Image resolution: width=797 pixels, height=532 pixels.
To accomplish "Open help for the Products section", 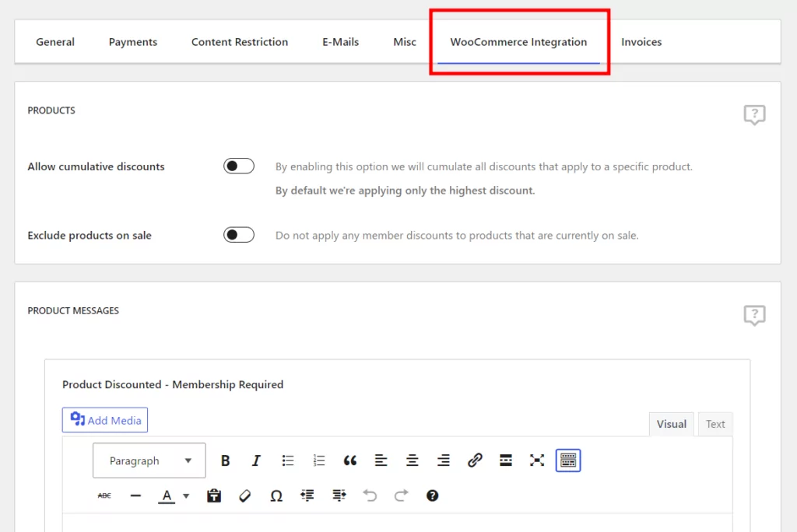I will point(754,115).
